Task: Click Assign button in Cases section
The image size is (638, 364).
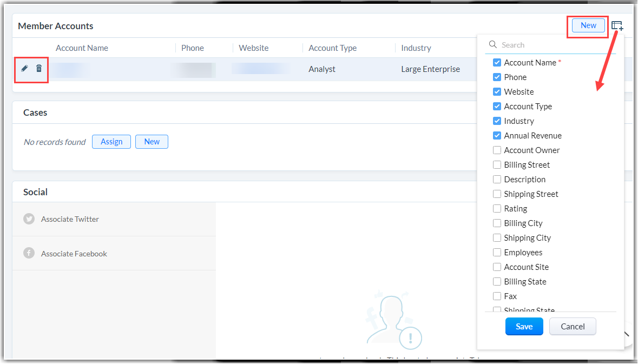Action: pos(111,142)
